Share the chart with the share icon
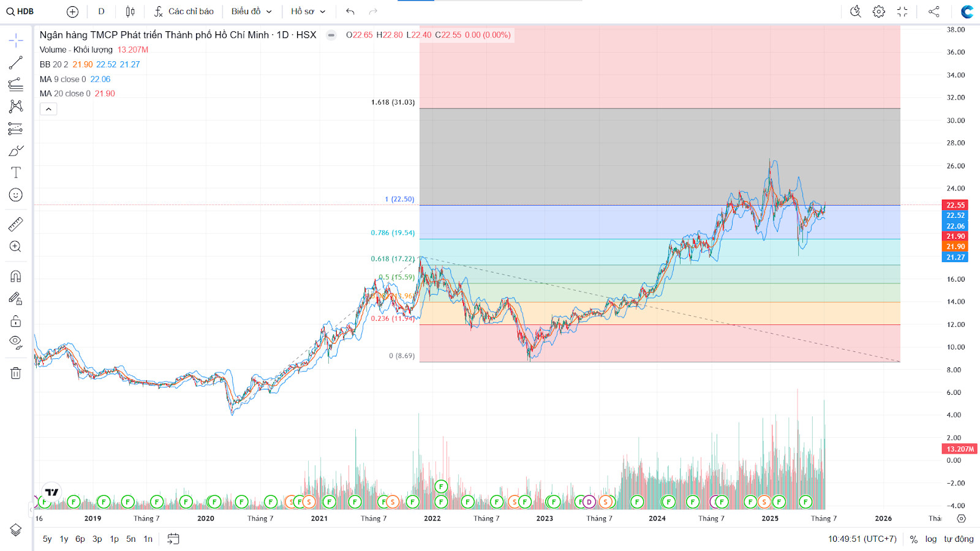 (934, 12)
